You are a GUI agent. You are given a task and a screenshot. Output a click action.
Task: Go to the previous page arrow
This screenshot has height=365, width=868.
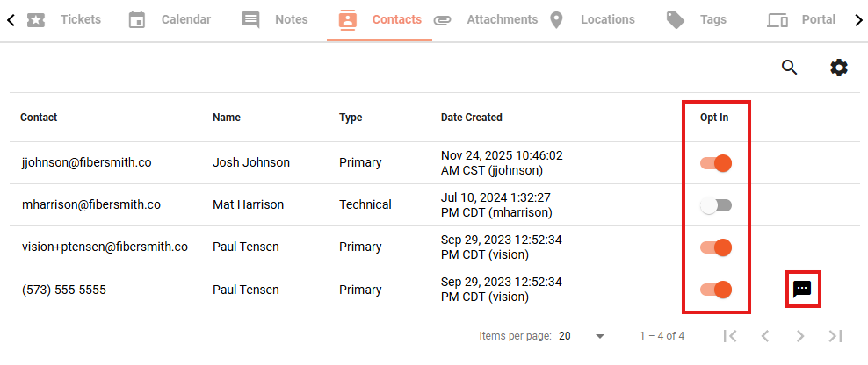[x=765, y=336]
